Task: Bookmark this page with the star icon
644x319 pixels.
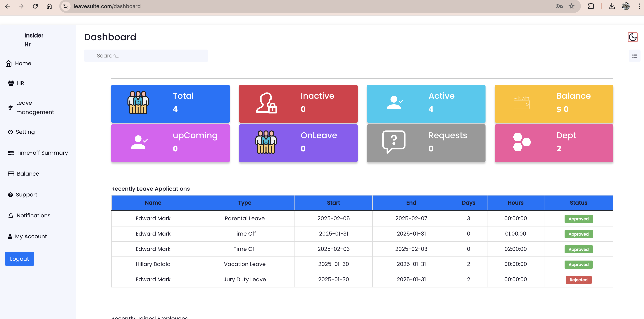Action: 572,6
